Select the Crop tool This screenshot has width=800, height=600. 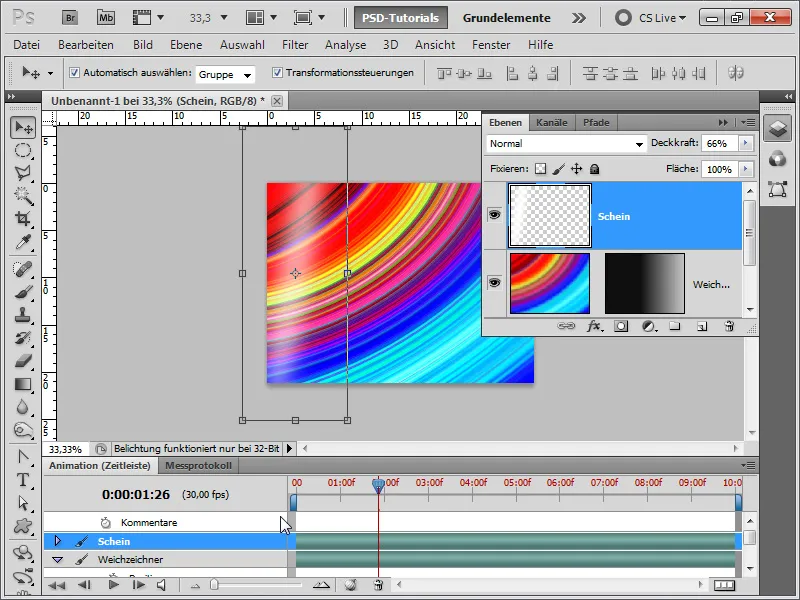pyautogui.click(x=23, y=219)
